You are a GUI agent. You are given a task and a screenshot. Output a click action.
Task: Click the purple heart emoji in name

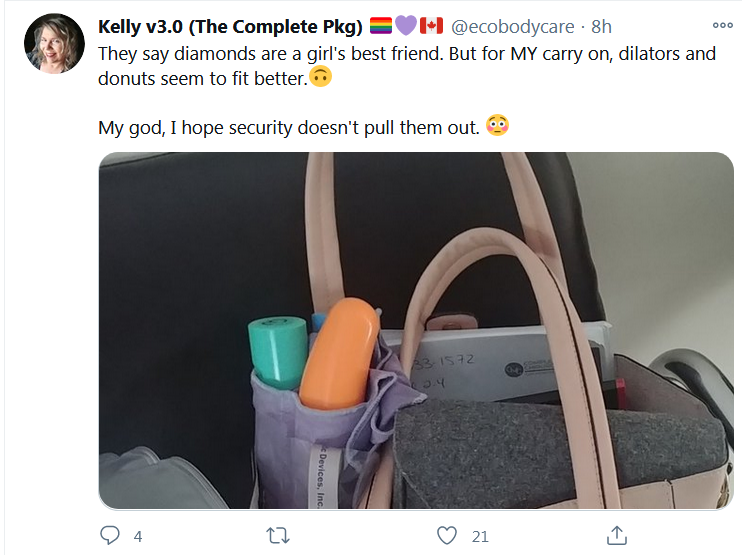tap(406, 26)
